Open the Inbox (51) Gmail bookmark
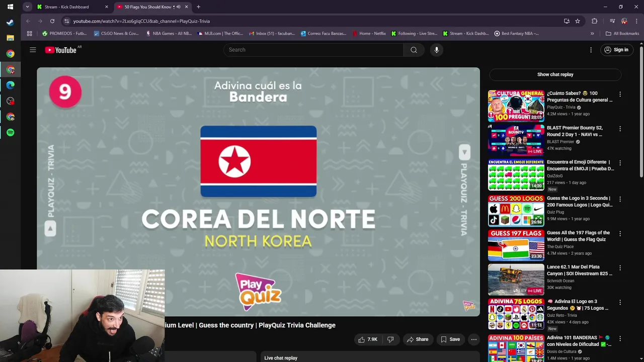The width and height of the screenshot is (644, 362). click(x=272, y=34)
